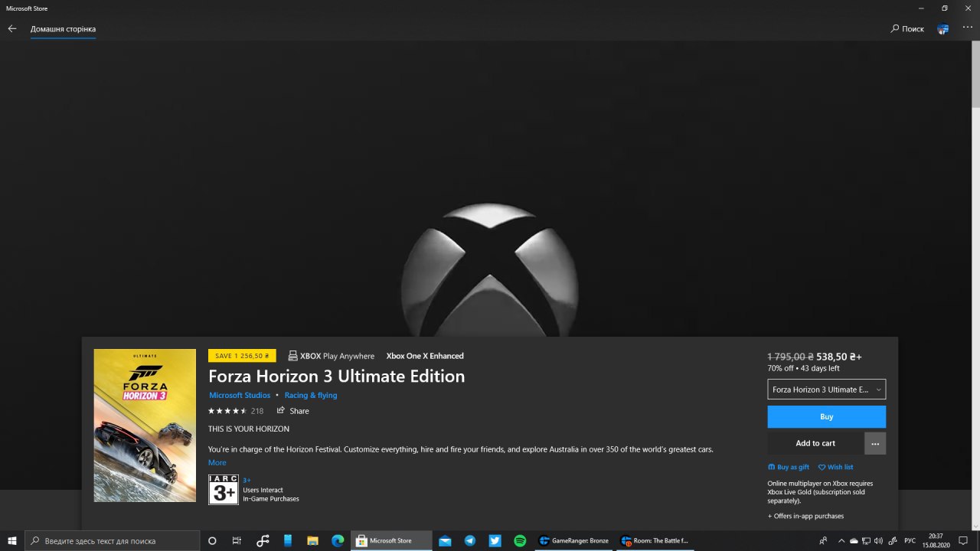Image resolution: width=980 pixels, height=551 pixels.
Task: Click the Offers in-app purchases note
Action: [x=805, y=516]
